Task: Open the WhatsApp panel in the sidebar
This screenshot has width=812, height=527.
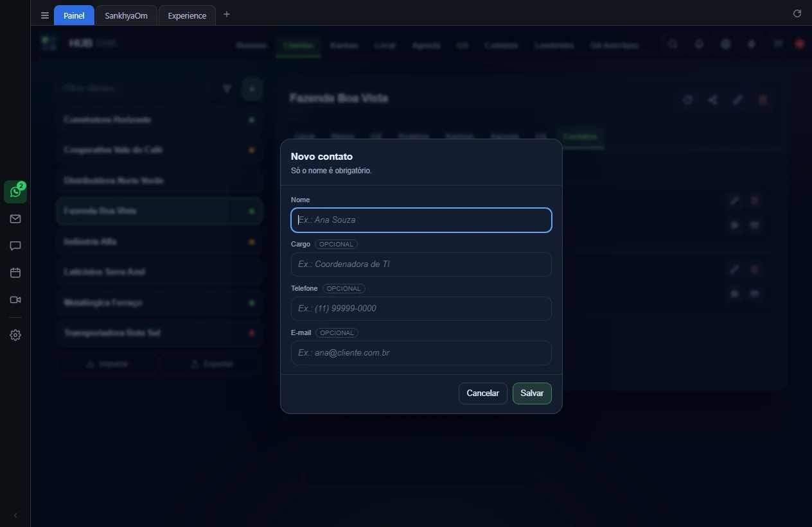Action: point(15,191)
